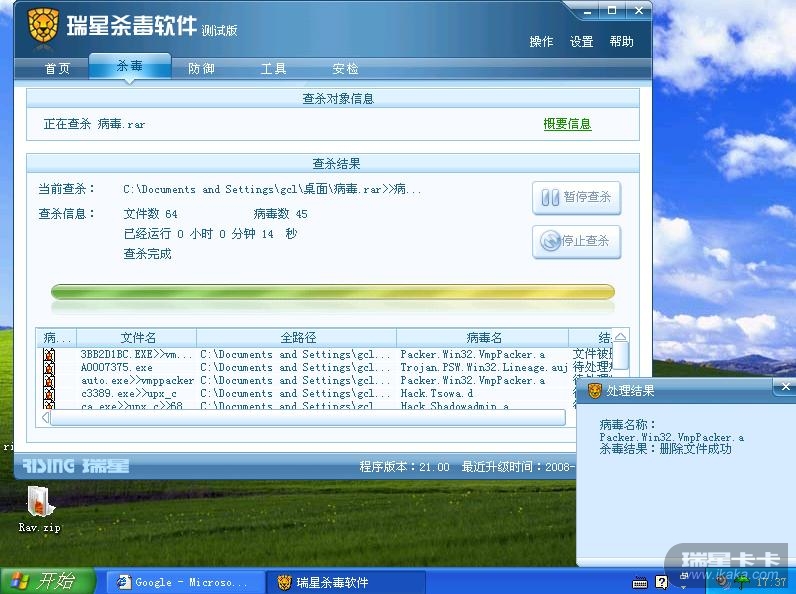Select file name 3BB2D1BC.EXE>>vm...
The height and width of the screenshot is (594, 796).
(136, 355)
